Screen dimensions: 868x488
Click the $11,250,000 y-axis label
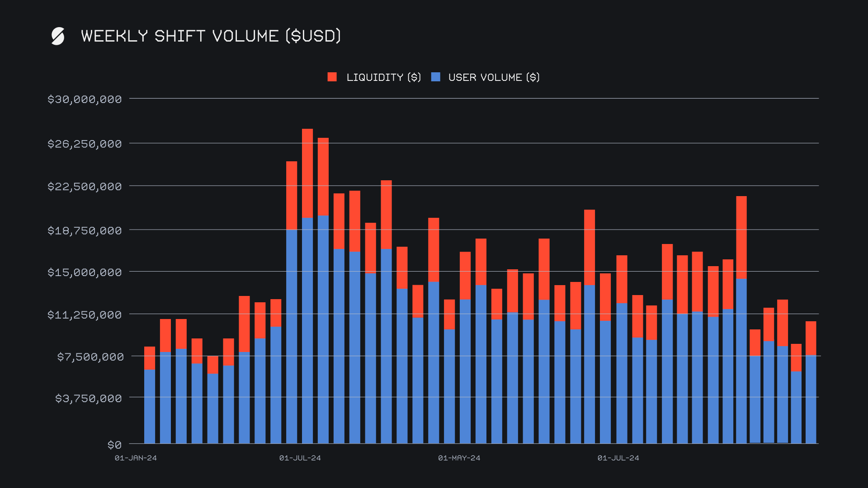click(x=85, y=315)
